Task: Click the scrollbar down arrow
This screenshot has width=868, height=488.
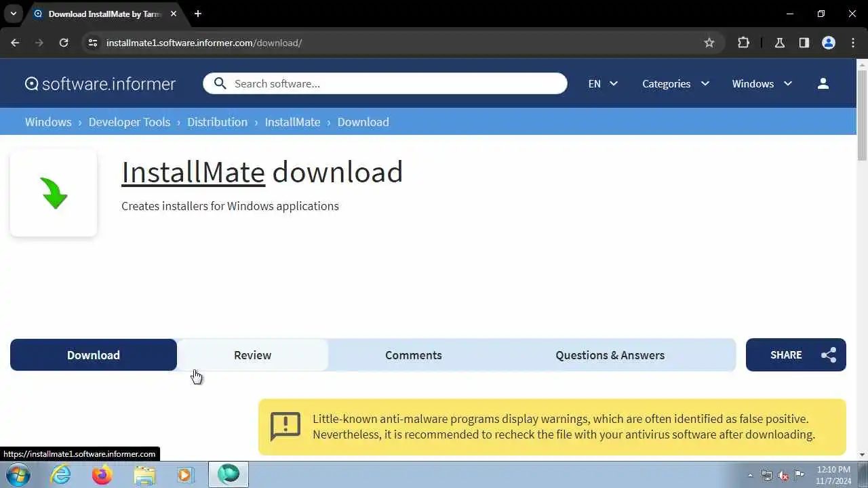Action: (x=862, y=455)
